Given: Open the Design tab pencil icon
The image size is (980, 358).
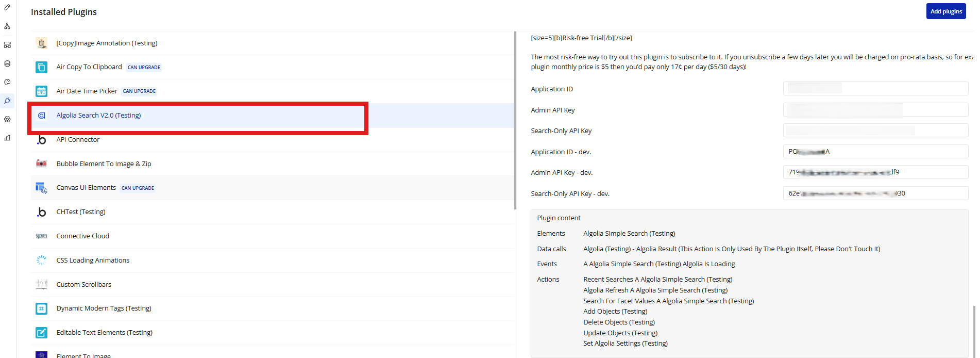Looking at the screenshot, I should click(7, 7).
